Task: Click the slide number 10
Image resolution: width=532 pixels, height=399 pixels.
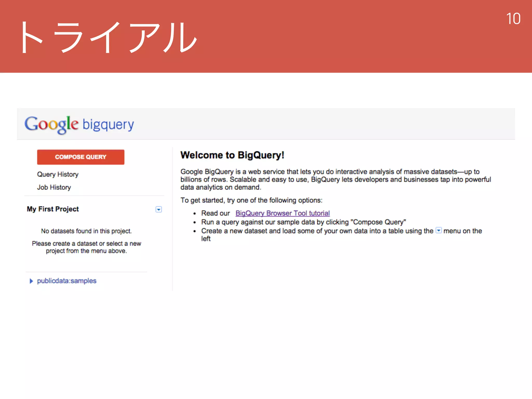Action: 513,19
